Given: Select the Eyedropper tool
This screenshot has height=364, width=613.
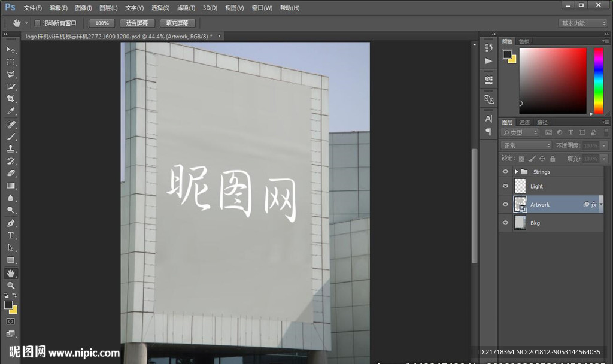Looking at the screenshot, I should click(x=11, y=111).
